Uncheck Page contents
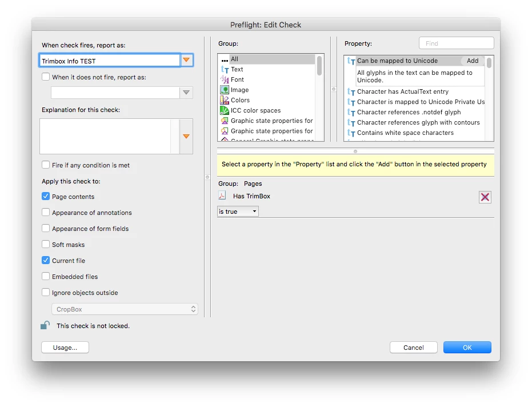 tap(46, 196)
